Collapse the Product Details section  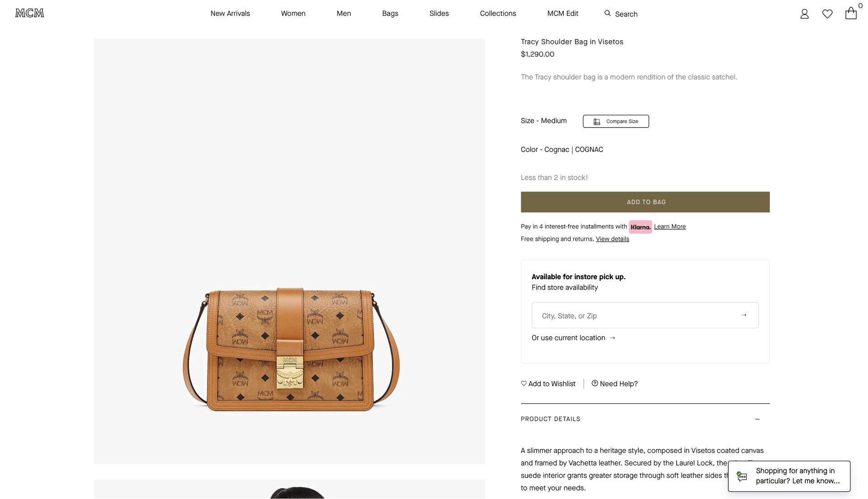click(x=757, y=419)
